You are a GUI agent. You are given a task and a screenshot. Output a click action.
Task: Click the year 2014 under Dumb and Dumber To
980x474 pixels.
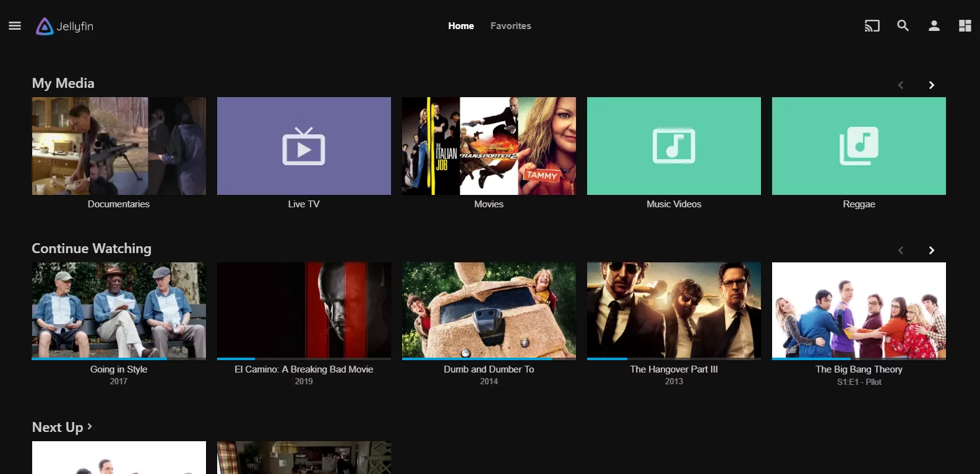tap(489, 382)
